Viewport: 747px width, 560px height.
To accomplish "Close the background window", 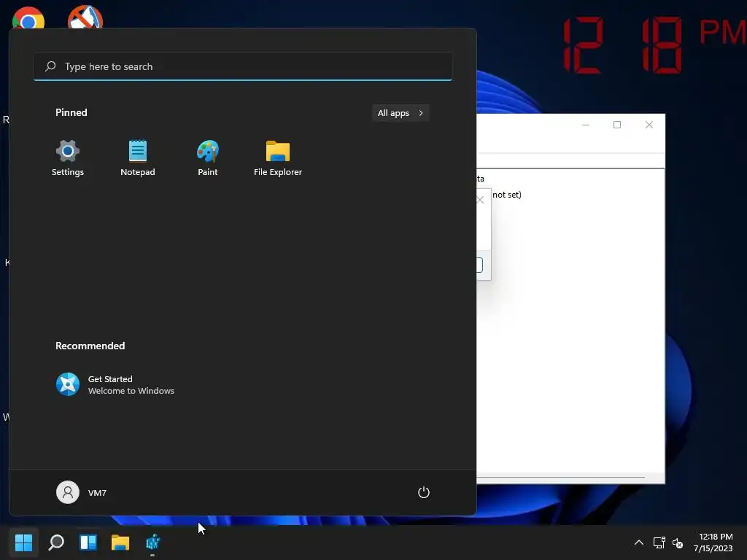I will coord(649,125).
